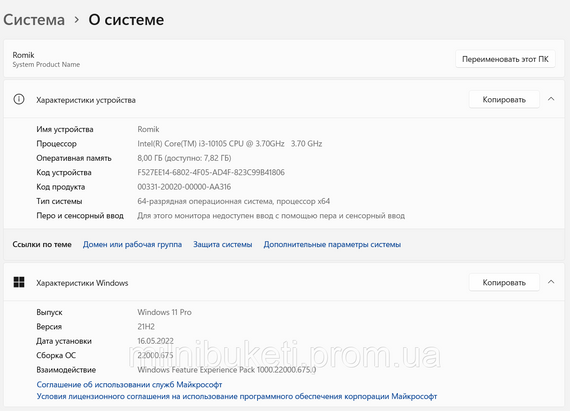Click the Имя устройства label
Viewport: 570px width, 411px height.
(x=65, y=129)
